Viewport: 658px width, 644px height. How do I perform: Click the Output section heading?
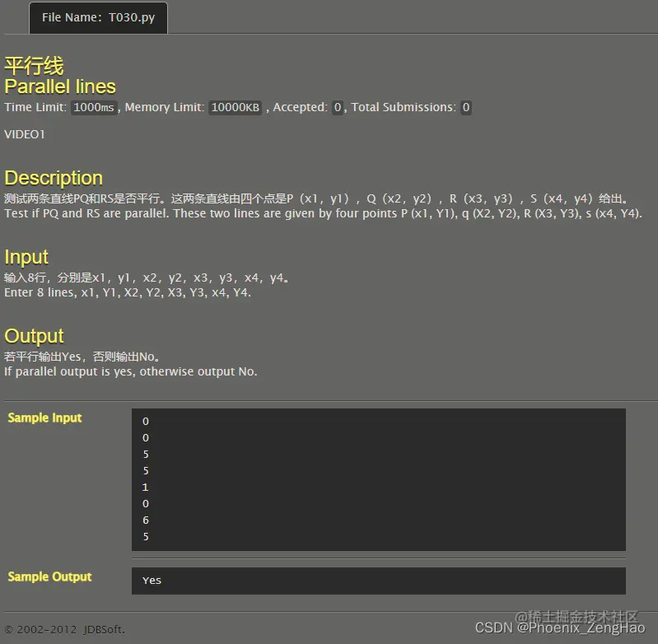(x=34, y=336)
